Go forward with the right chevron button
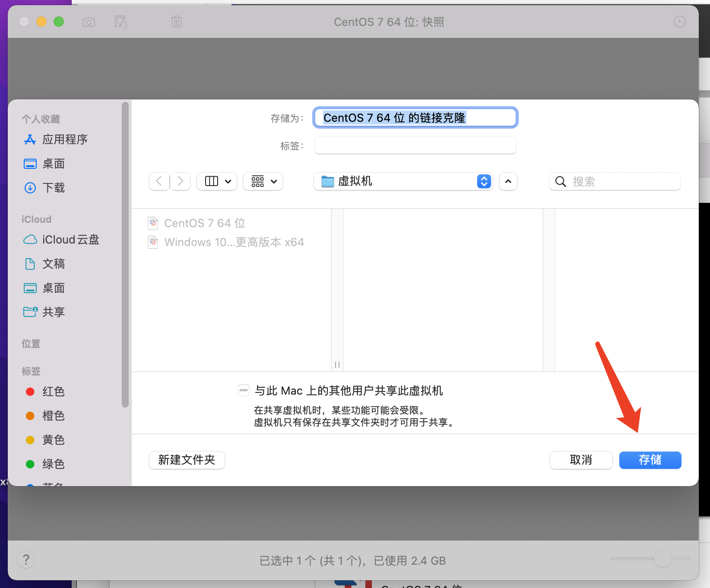Image resolution: width=710 pixels, height=588 pixels. tap(180, 181)
